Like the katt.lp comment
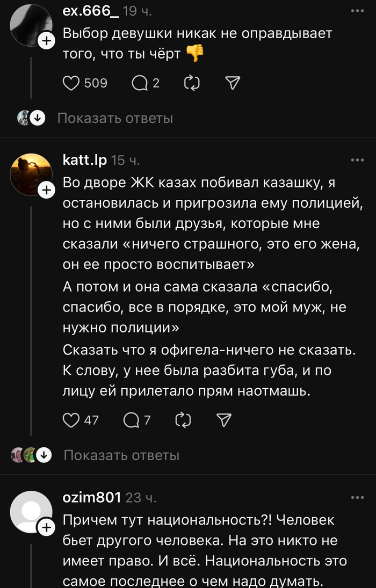376x588 pixels. [x=71, y=419]
